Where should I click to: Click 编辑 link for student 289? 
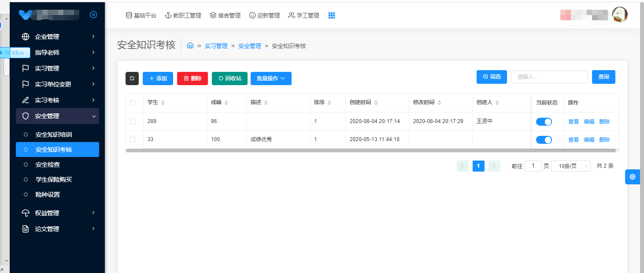point(589,122)
